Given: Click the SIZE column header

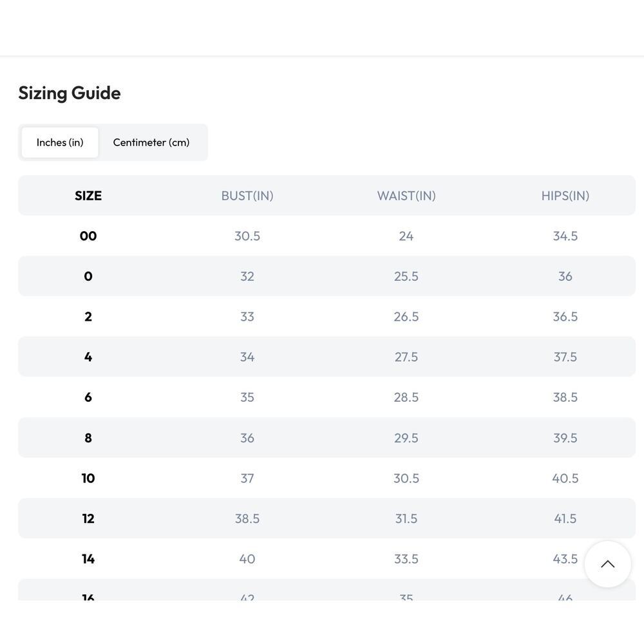Looking at the screenshot, I should pos(88,196).
